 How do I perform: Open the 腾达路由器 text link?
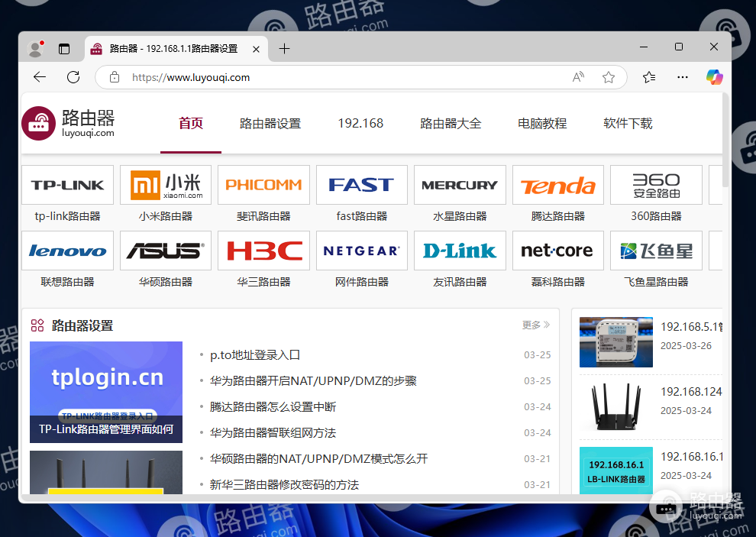(558, 216)
